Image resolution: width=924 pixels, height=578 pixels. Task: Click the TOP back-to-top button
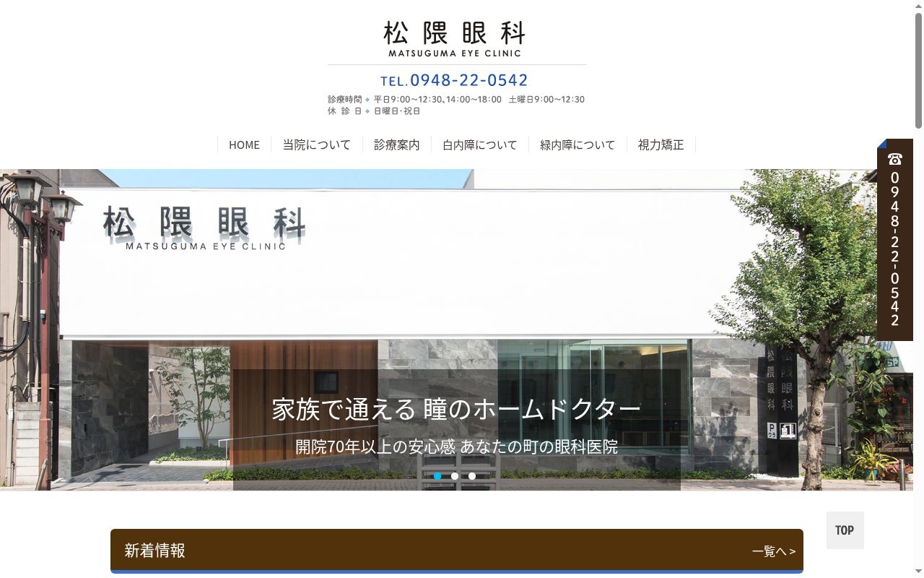point(845,530)
